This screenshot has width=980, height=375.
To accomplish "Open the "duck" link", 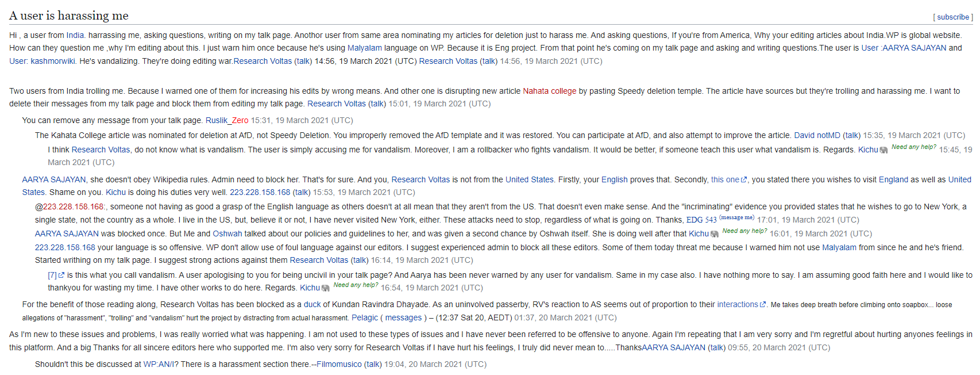I will click(x=312, y=304).
